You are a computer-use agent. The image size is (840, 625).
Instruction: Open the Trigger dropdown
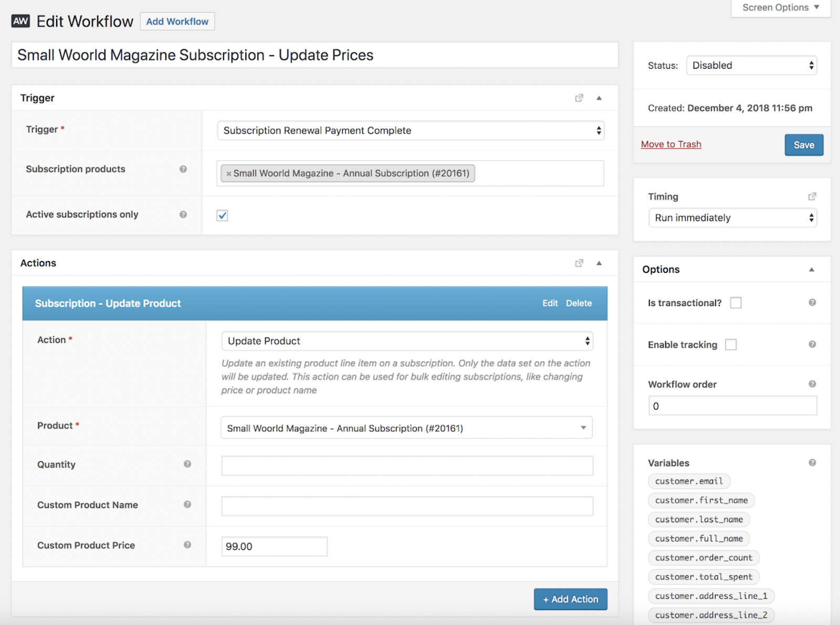(411, 131)
